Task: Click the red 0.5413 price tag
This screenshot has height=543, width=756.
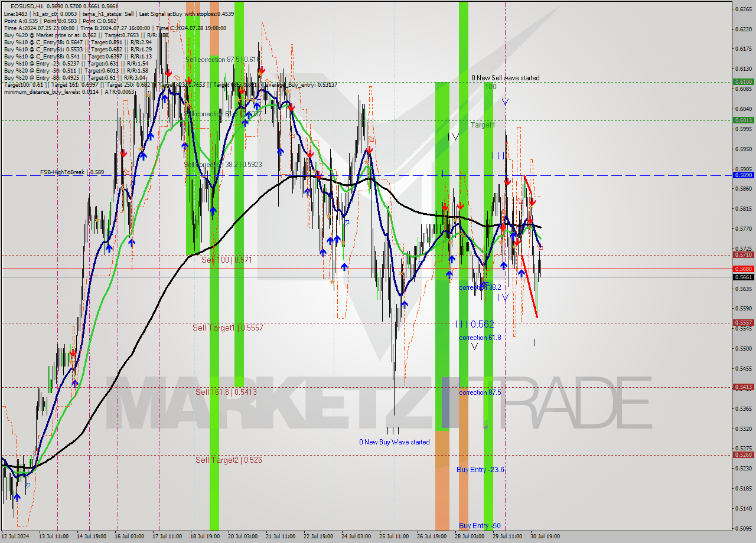Action: point(743,387)
